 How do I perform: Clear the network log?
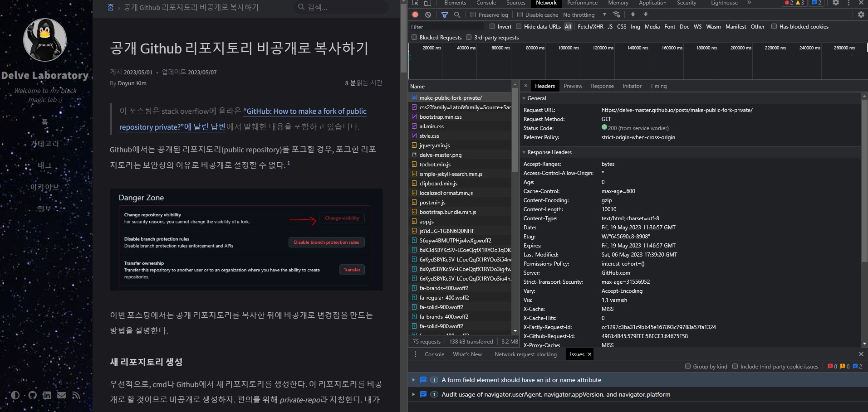(x=428, y=15)
